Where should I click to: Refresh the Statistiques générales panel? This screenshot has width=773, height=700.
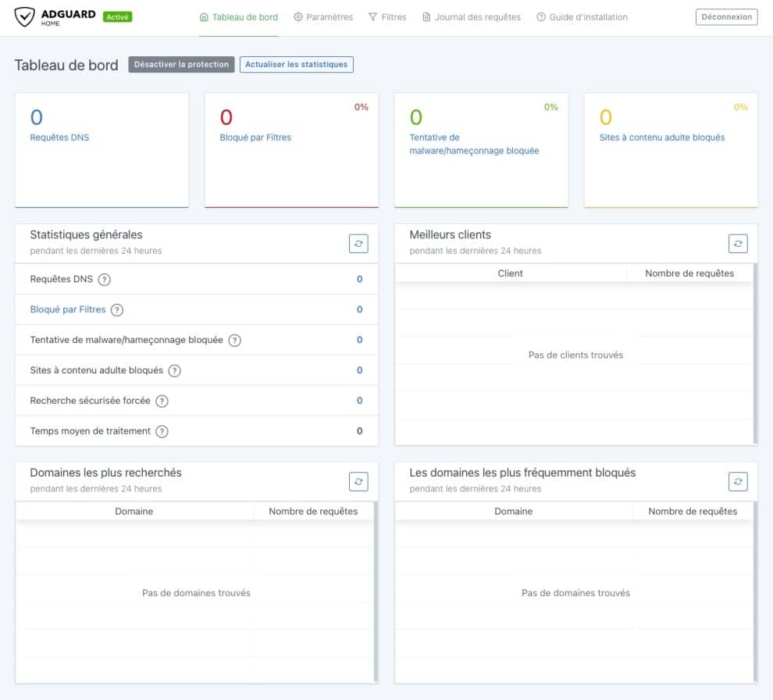coord(358,243)
